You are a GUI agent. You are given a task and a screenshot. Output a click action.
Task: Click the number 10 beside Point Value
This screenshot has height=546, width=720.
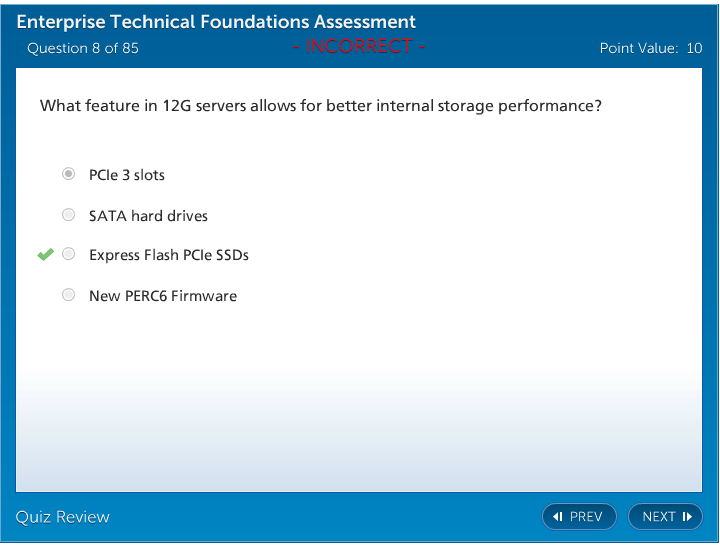point(694,48)
